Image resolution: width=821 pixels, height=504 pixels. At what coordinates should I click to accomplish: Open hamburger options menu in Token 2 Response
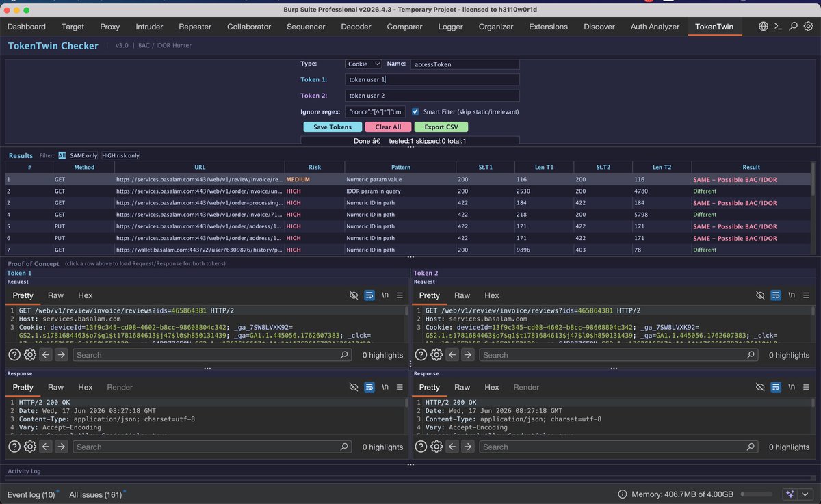(x=807, y=387)
